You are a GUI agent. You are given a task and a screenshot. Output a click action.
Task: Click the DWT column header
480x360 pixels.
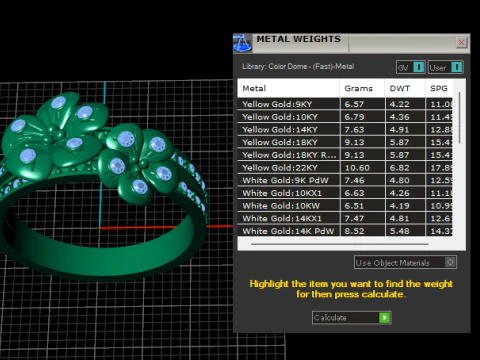[x=405, y=88]
